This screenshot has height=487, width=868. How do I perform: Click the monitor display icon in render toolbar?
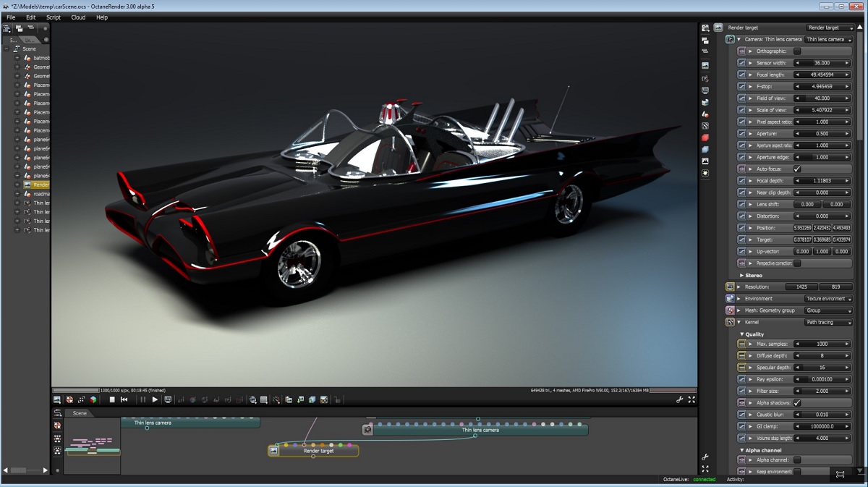tap(168, 399)
